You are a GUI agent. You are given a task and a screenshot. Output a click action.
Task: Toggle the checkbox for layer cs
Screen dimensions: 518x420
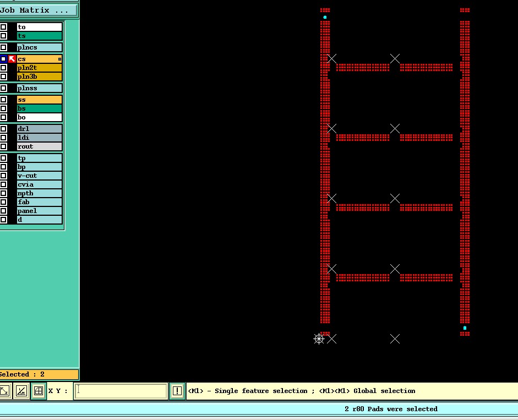[x=3, y=59]
